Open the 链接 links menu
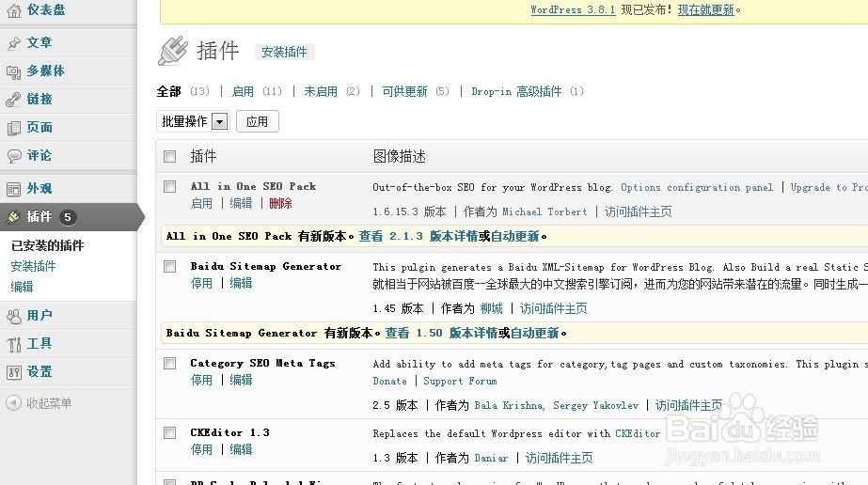Screen dimensions: 868x485 39,99
